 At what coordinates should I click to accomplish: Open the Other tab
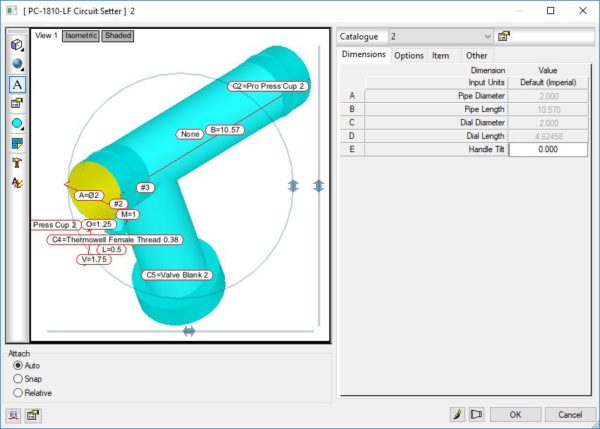[477, 56]
